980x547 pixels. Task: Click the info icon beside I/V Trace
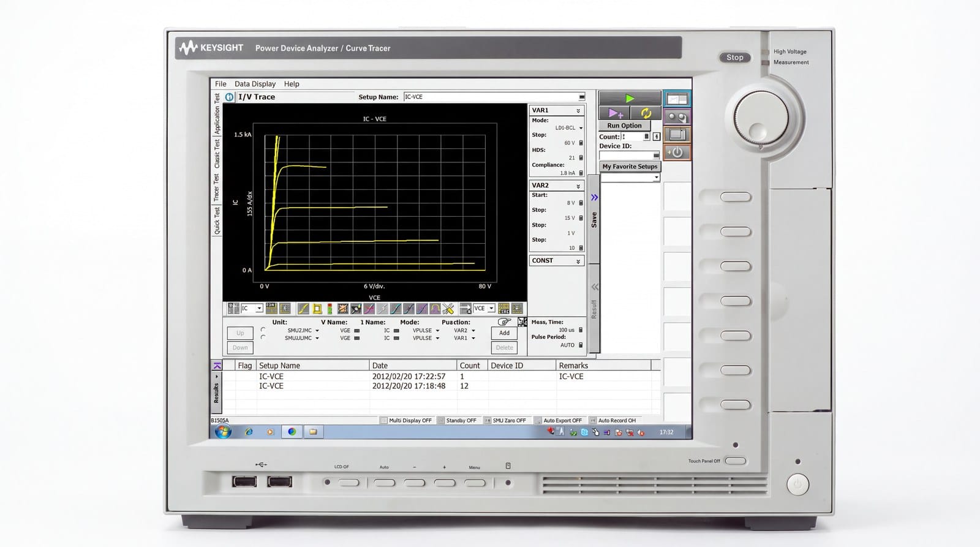230,97
